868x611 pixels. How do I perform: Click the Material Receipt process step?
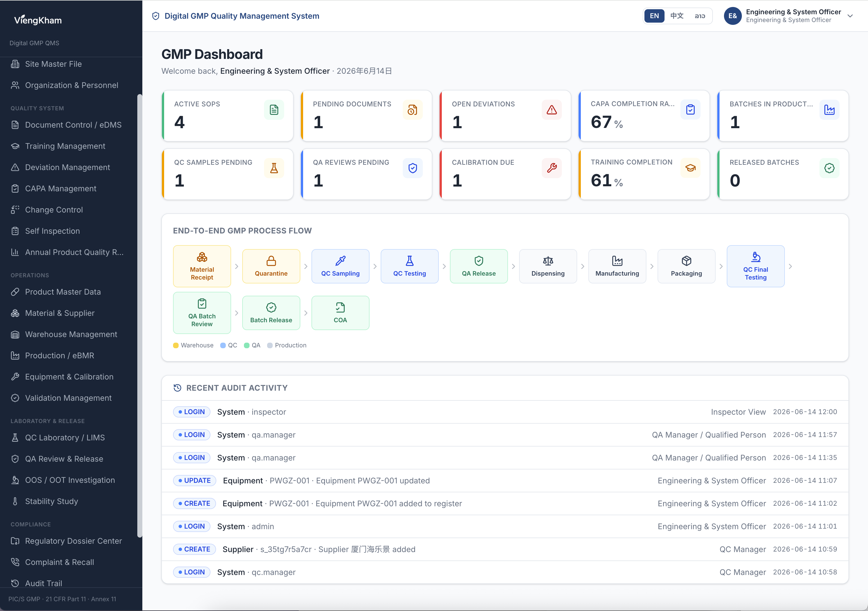(x=202, y=266)
